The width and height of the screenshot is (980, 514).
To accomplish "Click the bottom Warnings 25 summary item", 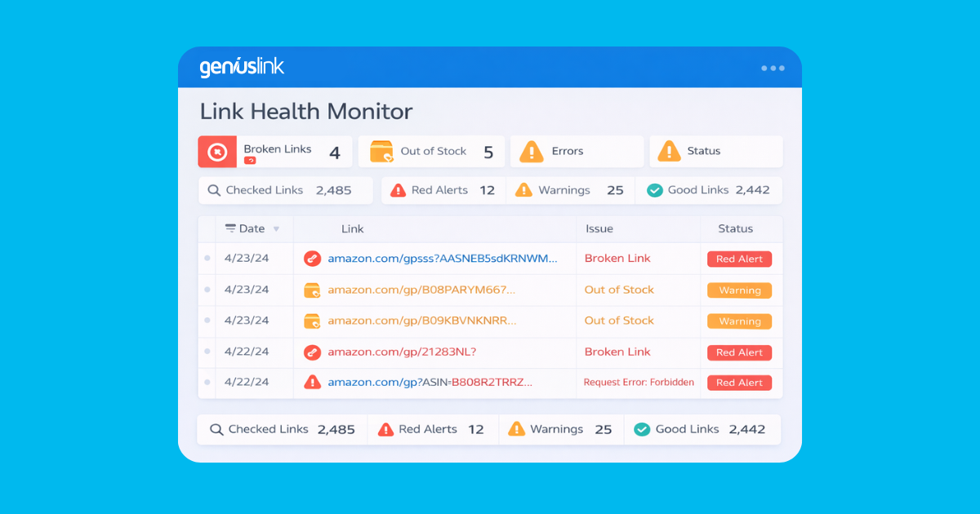I will click(560, 429).
